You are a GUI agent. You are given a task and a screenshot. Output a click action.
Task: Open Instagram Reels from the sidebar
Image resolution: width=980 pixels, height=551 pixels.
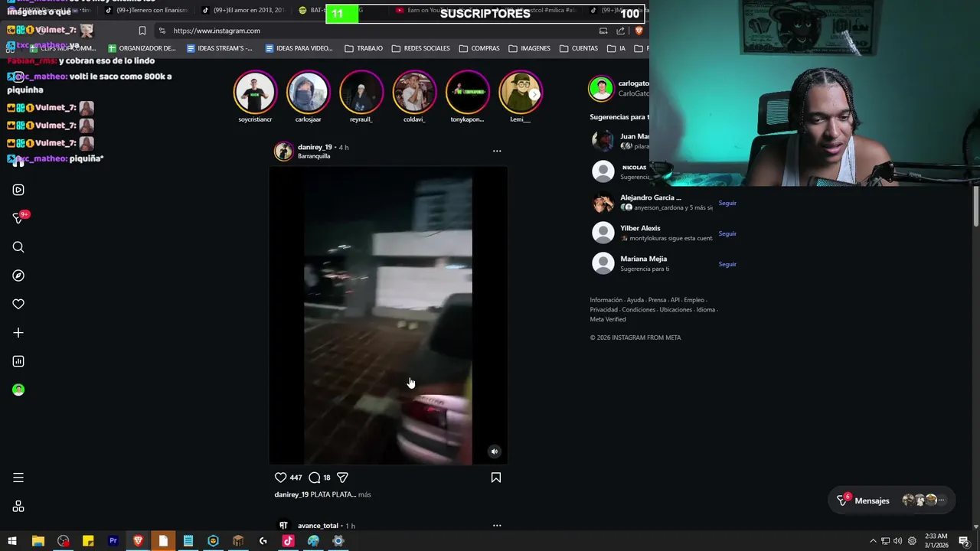coord(18,190)
